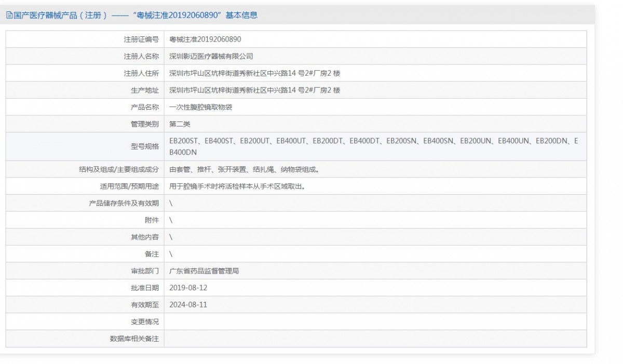The height and width of the screenshot is (364, 623).
Task: Select the intended-use text 用于腔镜手术时将活检样本从手术区域取出
Action: click(237, 186)
